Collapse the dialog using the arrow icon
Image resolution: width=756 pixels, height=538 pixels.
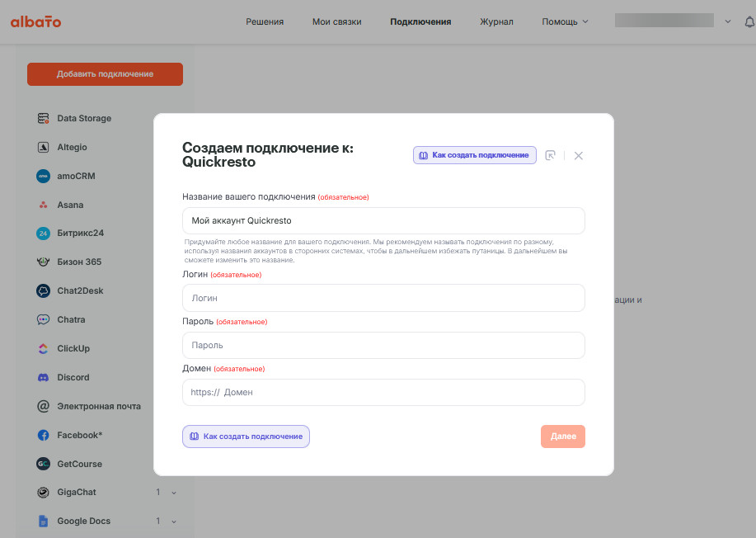pos(551,155)
